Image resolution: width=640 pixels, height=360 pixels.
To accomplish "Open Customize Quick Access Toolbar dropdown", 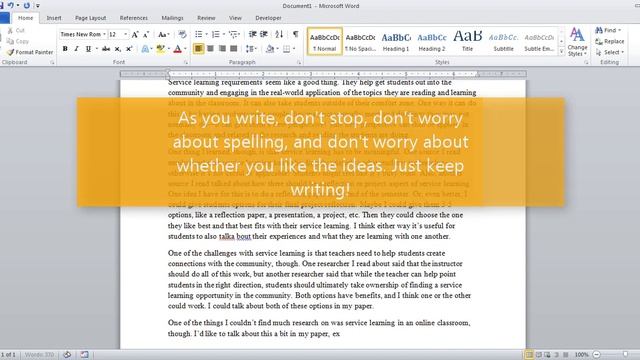I will (38, 6).
